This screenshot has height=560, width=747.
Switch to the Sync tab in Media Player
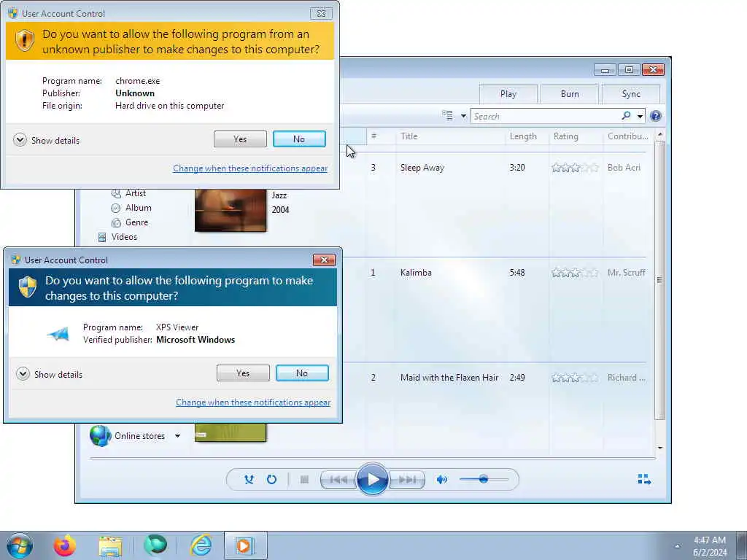click(x=631, y=94)
